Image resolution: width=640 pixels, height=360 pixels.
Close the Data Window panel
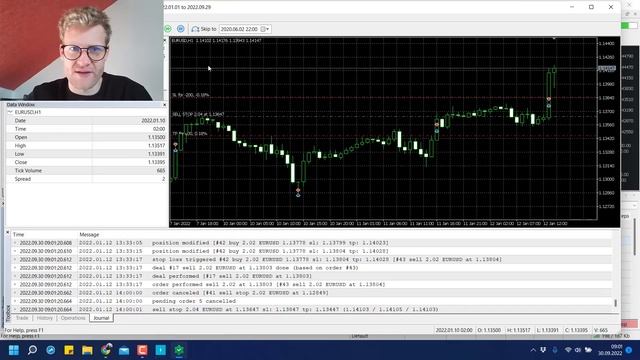(164, 105)
